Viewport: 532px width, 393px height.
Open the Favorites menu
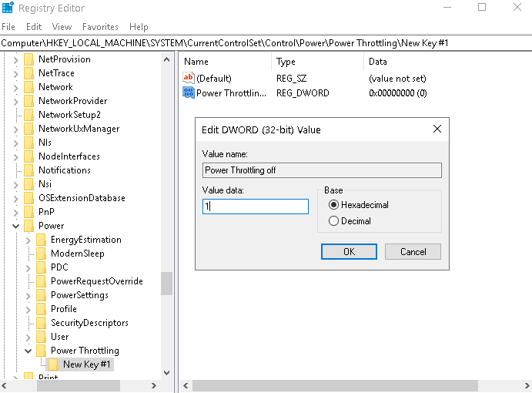pos(100,27)
